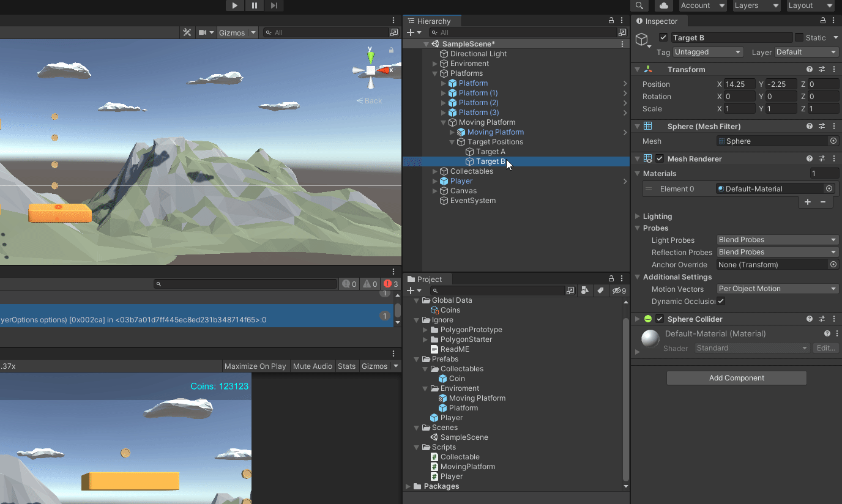Image resolution: width=842 pixels, height=504 pixels.
Task: Open the SampleScene options kebab menu
Action: click(x=622, y=44)
